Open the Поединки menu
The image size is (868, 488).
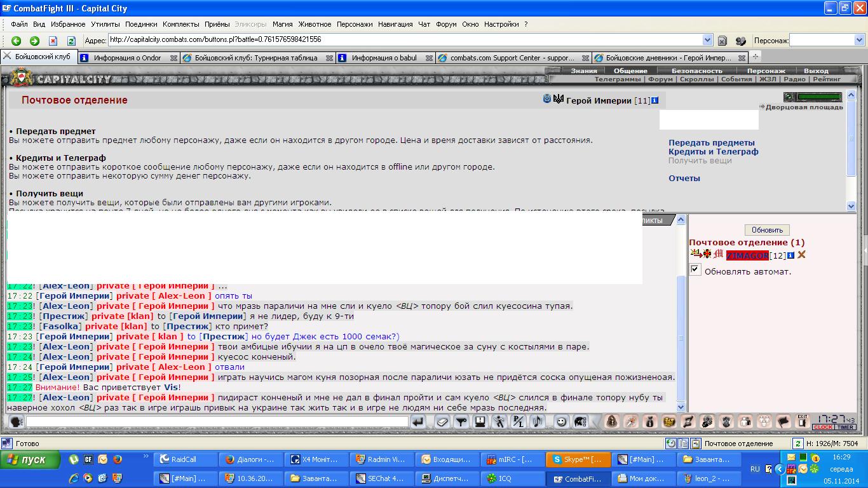point(141,24)
